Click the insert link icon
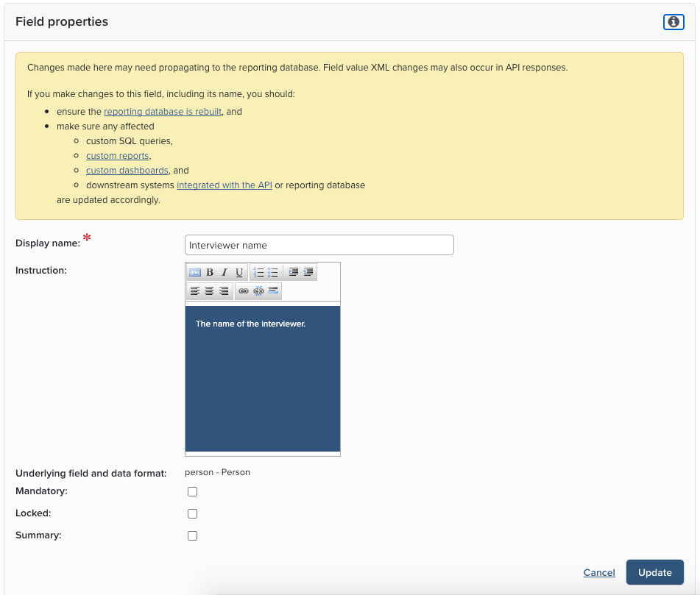 coord(244,291)
